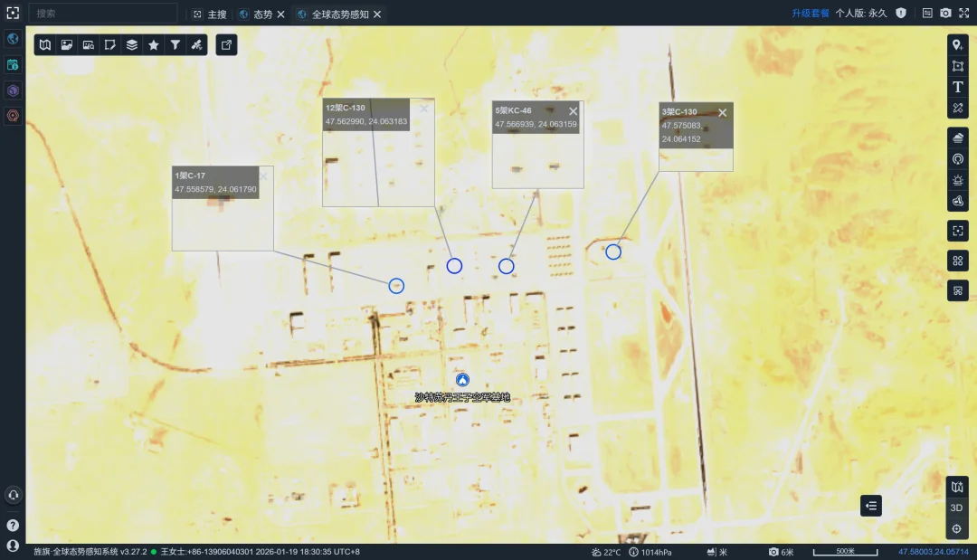Image resolution: width=977 pixels, height=560 pixels.
Task: Select the satellite icon in toolbar
Action: coord(196,45)
